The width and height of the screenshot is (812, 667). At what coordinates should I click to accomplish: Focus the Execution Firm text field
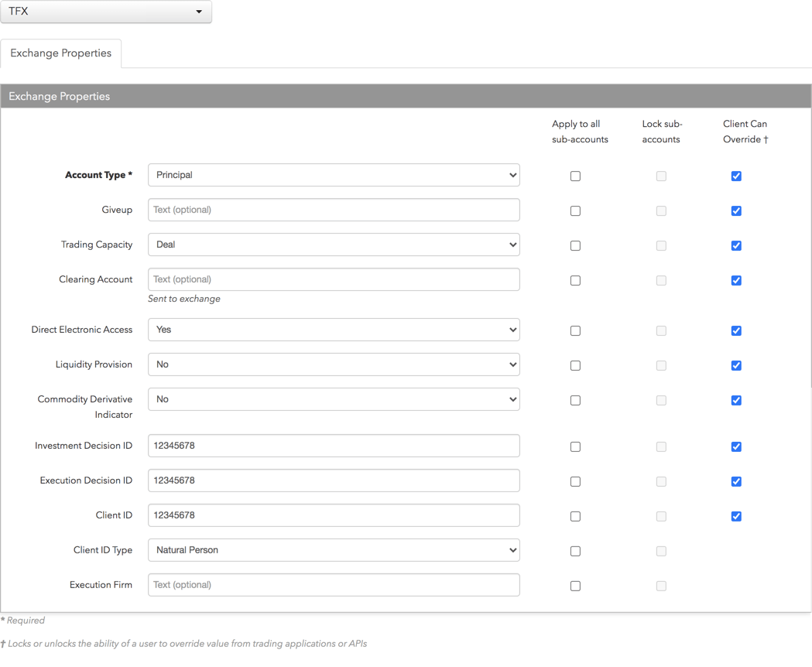click(x=334, y=585)
